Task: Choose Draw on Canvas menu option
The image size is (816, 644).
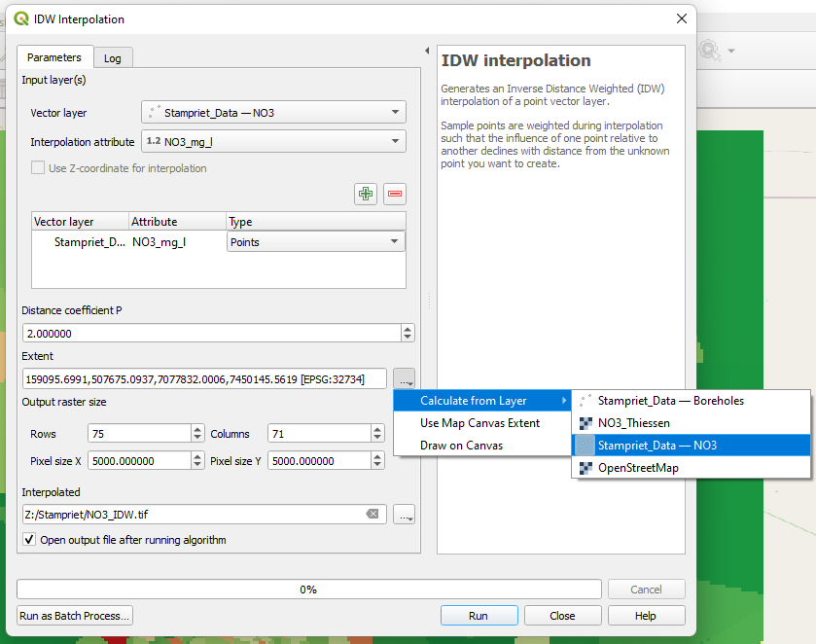Action: click(x=461, y=446)
